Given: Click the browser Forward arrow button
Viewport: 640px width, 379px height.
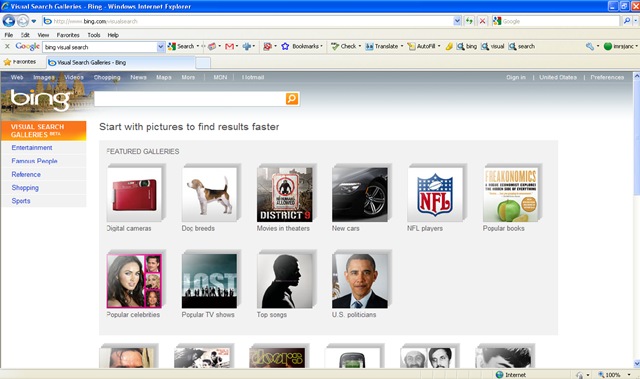Looking at the screenshot, I should [x=23, y=21].
